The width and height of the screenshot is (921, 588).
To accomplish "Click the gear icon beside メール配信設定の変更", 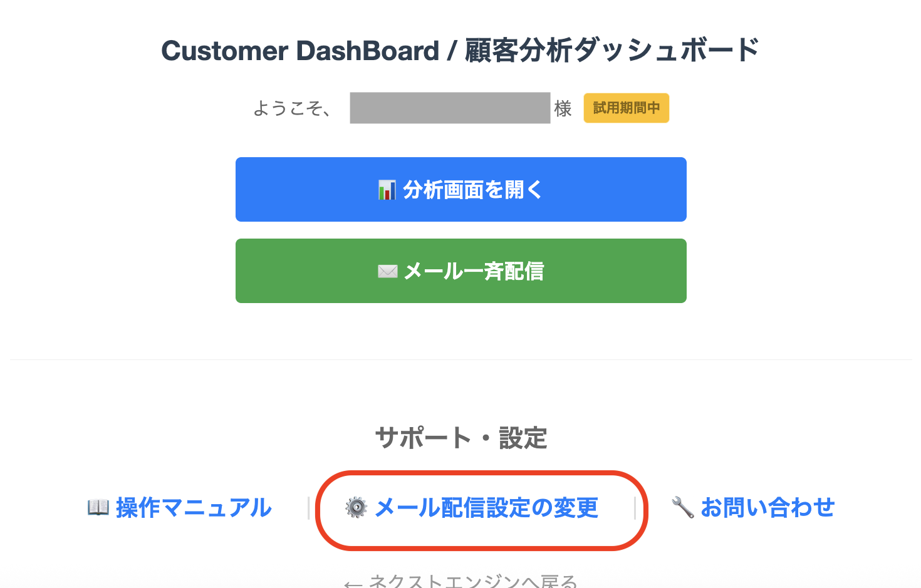I will [x=356, y=507].
